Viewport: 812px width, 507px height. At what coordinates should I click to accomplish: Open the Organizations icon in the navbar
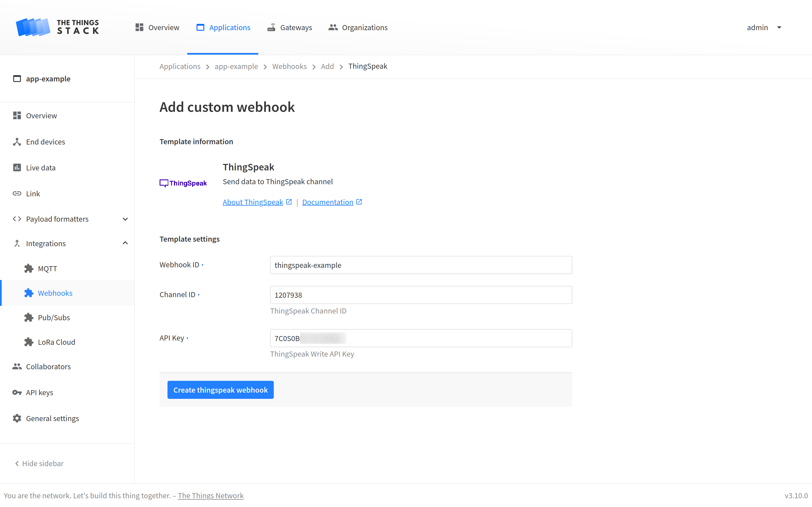coord(333,27)
